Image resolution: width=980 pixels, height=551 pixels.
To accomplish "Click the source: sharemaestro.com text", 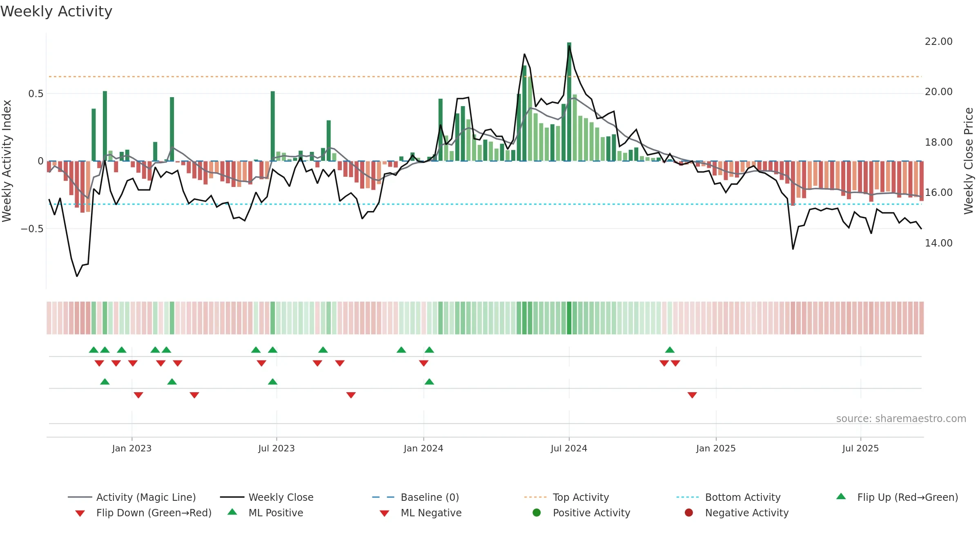I will click(x=901, y=419).
